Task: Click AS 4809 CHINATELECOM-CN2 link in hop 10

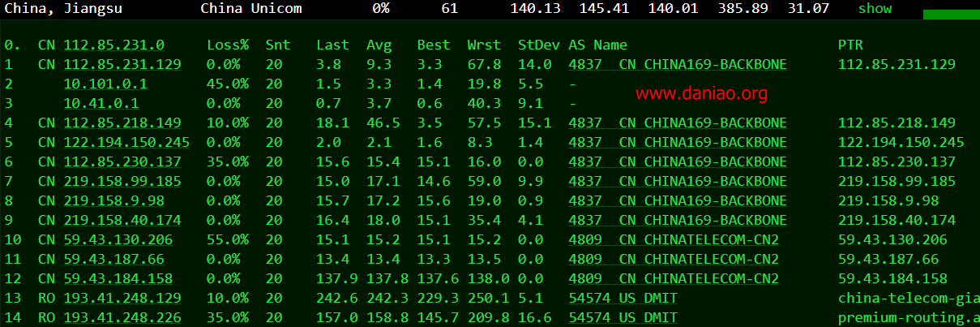Action: pos(674,239)
